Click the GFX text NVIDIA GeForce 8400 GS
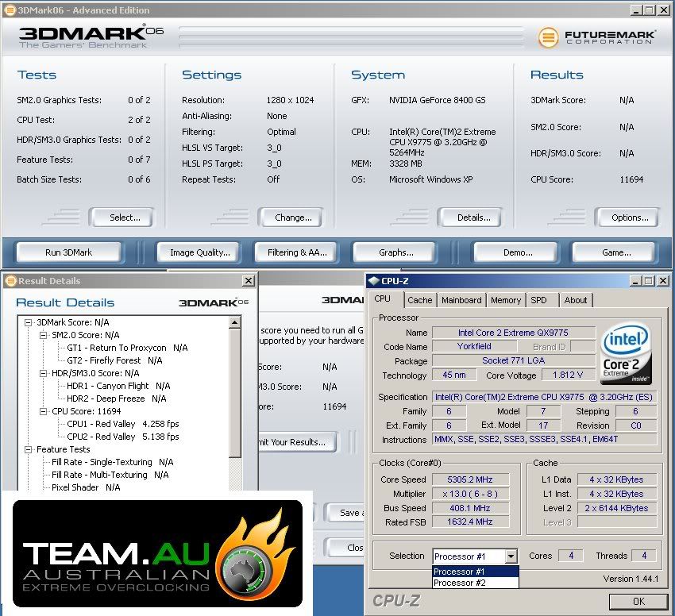Image resolution: width=675 pixels, height=616 pixels. [x=437, y=100]
